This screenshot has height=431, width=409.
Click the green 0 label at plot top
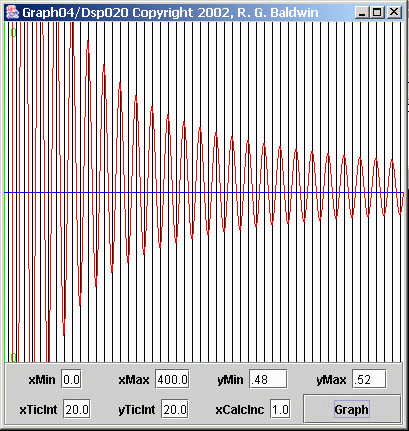click(13, 32)
